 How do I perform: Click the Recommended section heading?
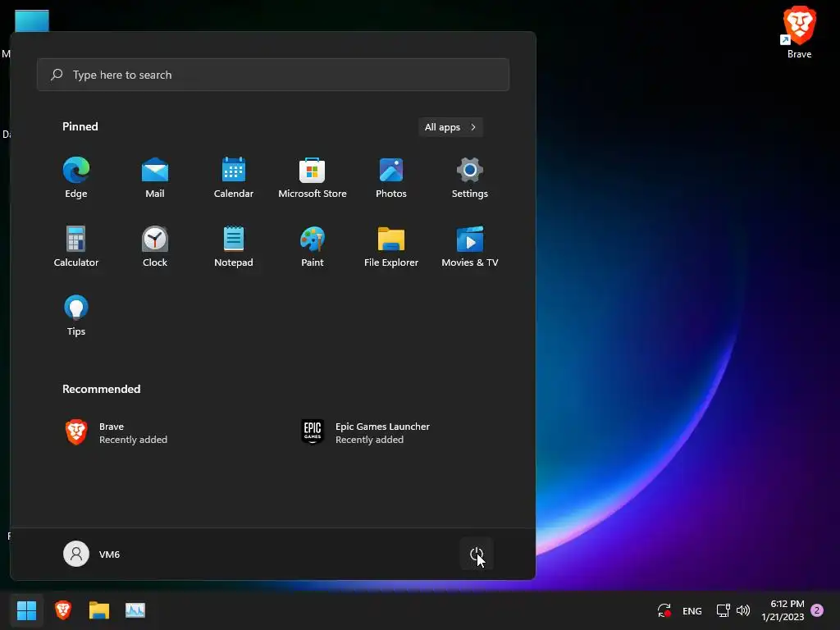pos(101,389)
